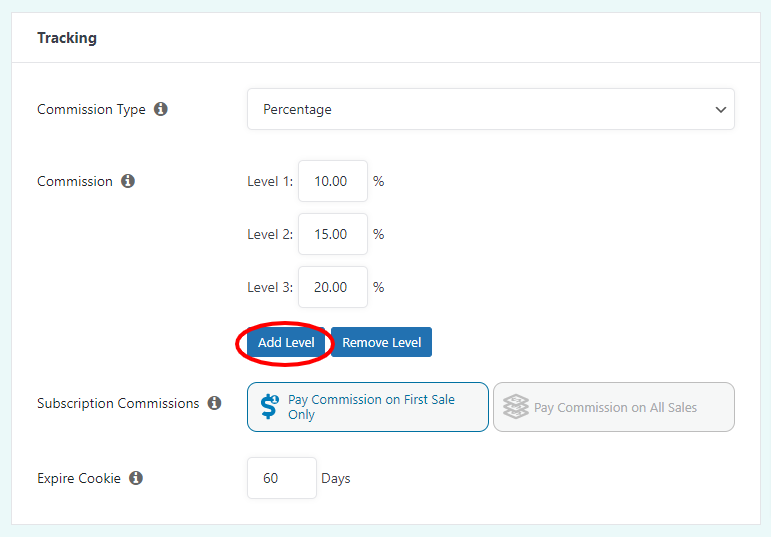The height and width of the screenshot is (537, 771).
Task: Click the info icon beside Commission Type
Action: click(161, 109)
